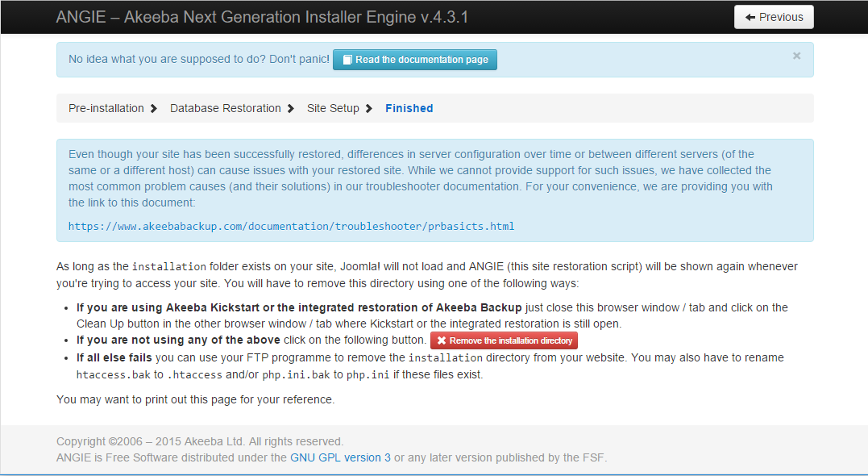868x476 pixels.
Task: Switch to the Site Setup step
Action: pos(333,108)
